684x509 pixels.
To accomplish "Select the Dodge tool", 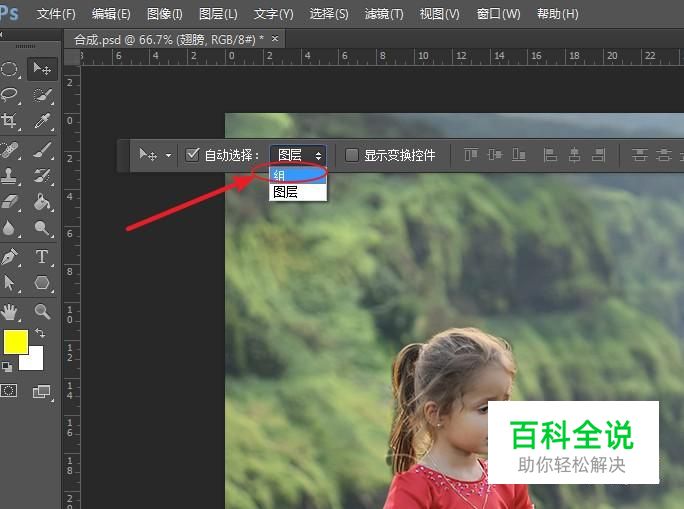I will click(42, 228).
